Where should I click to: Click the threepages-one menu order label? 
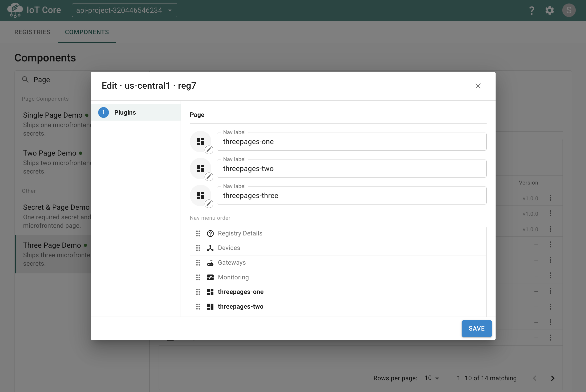click(241, 292)
